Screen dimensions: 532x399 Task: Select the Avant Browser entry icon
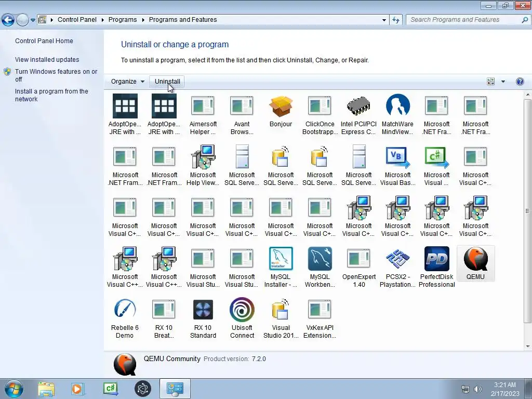tap(242, 106)
